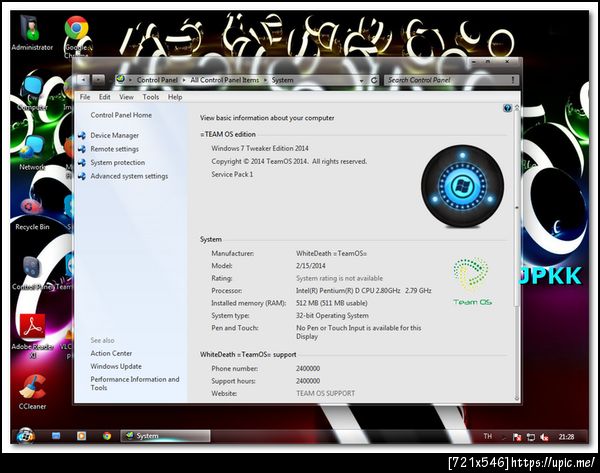This screenshot has height=473, width=600.
Task: Open the Google Chrome desktop shortcut
Action: [x=77, y=35]
